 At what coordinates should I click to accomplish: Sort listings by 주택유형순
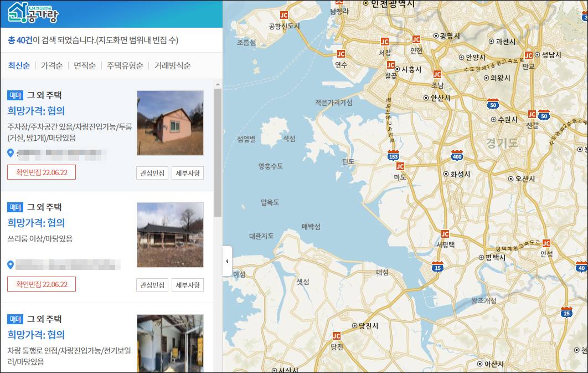coord(125,65)
